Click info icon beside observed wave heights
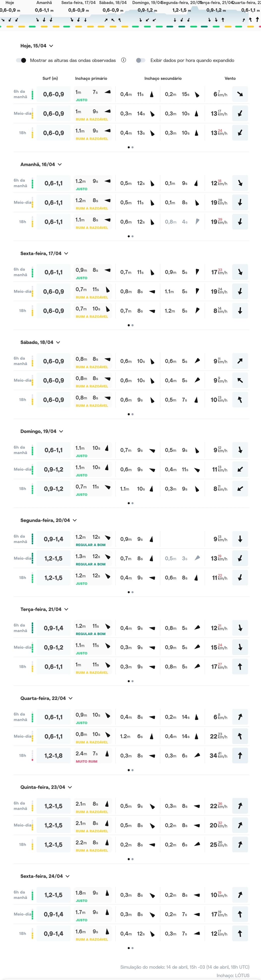The height and width of the screenshot is (980, 261). 123,60
